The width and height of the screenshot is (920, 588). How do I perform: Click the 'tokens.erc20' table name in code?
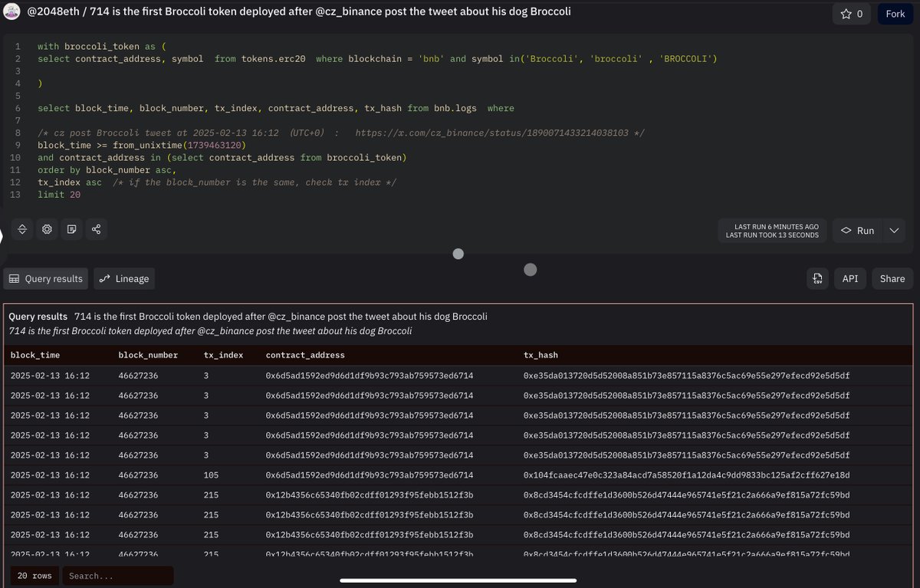tap(275, 59)
